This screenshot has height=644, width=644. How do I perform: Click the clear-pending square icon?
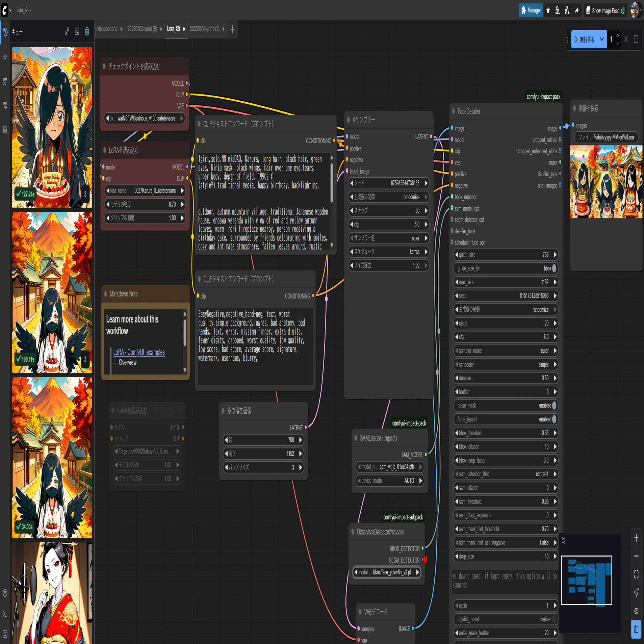click(636, 40)
